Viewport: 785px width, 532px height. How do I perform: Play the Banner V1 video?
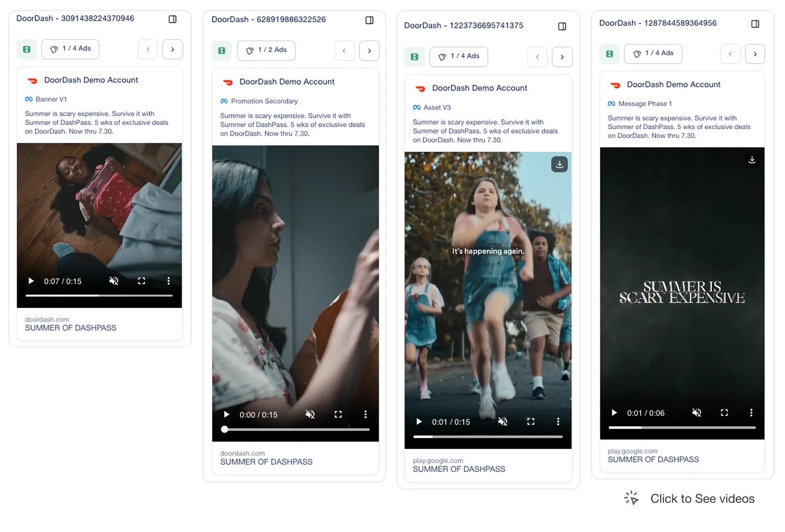point(31,281)
